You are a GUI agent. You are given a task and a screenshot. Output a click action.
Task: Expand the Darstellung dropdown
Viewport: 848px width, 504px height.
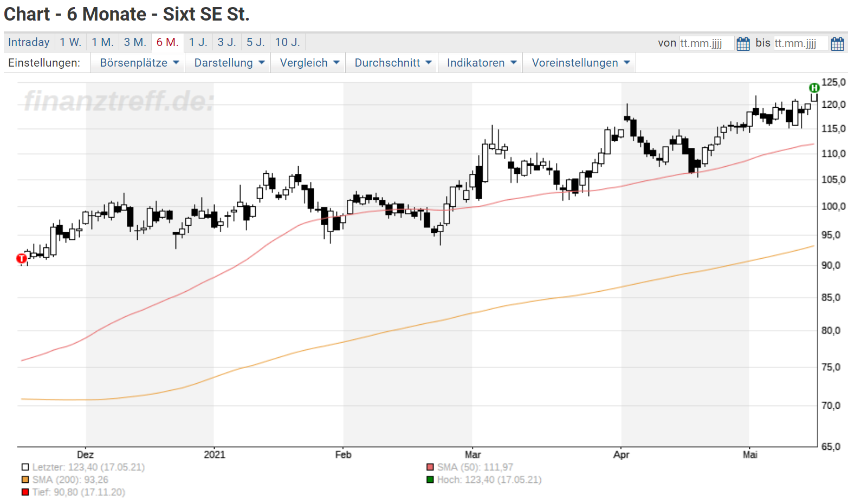pyautogui.click(x=229, y=63)
